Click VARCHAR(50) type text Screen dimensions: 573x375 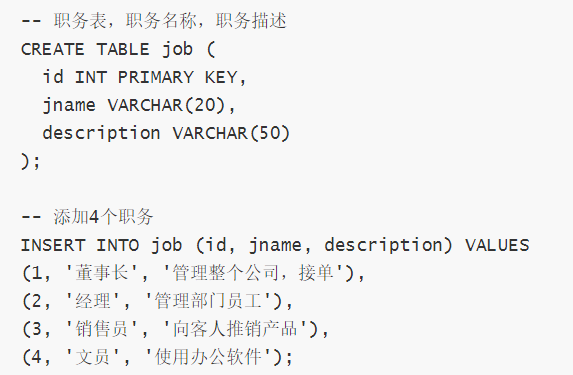tap(231, 133)
